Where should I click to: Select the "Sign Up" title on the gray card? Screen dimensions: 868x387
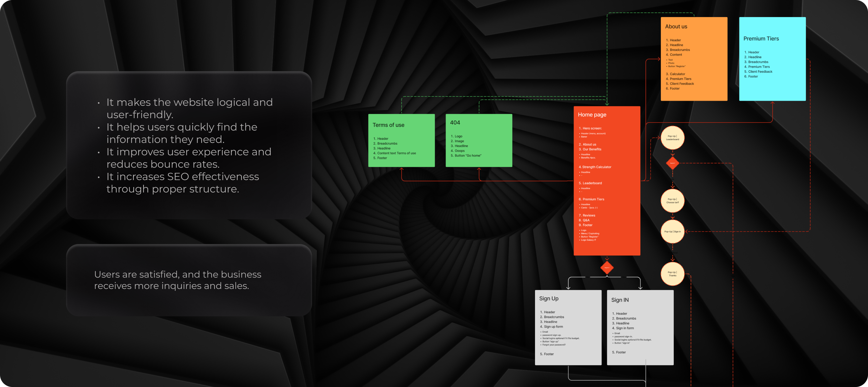point(548,299)
